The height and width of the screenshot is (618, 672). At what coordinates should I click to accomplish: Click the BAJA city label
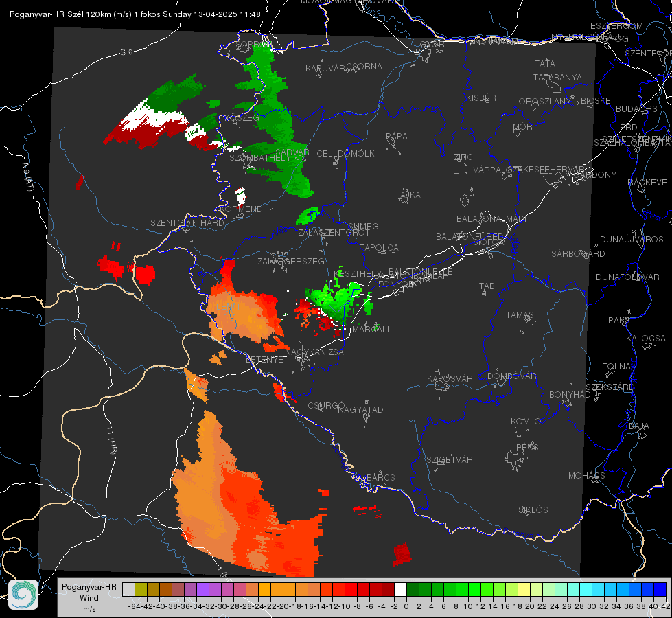(x=639, y=426)
